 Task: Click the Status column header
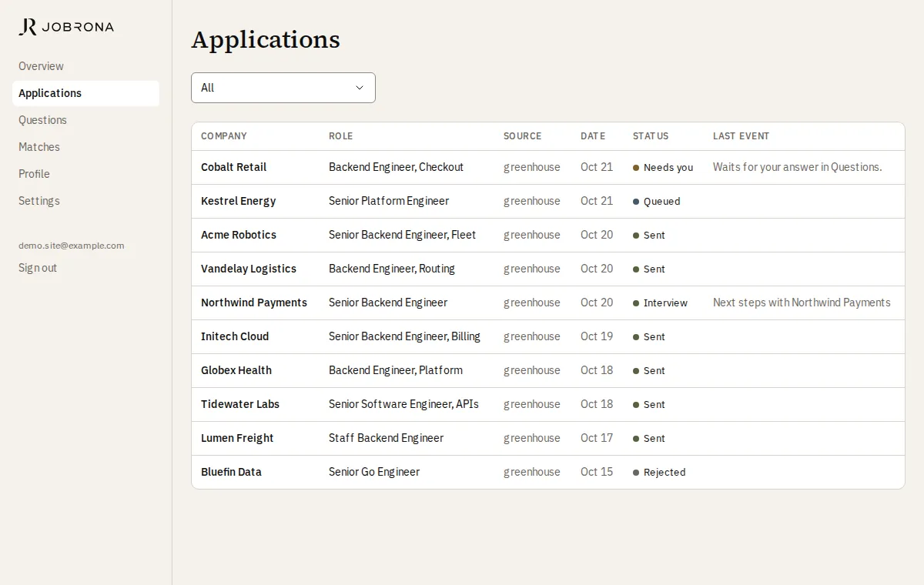[651, 136]
